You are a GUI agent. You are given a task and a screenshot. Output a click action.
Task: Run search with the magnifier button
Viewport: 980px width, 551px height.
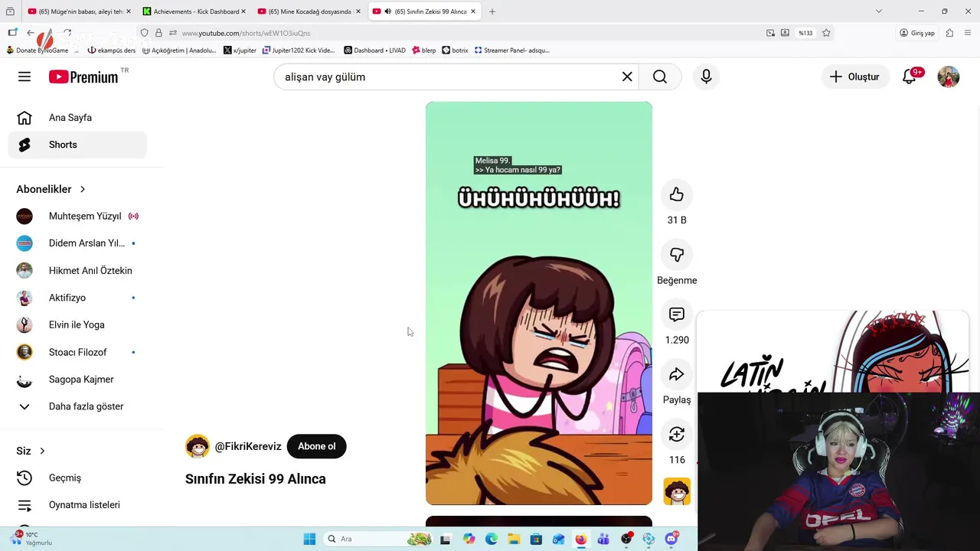pos(660,77)
